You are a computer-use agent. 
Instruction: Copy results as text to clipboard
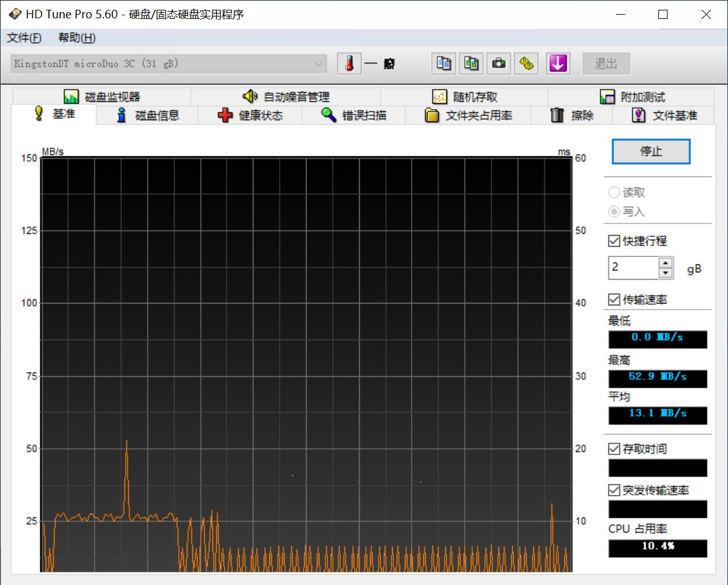click(443, 64)
